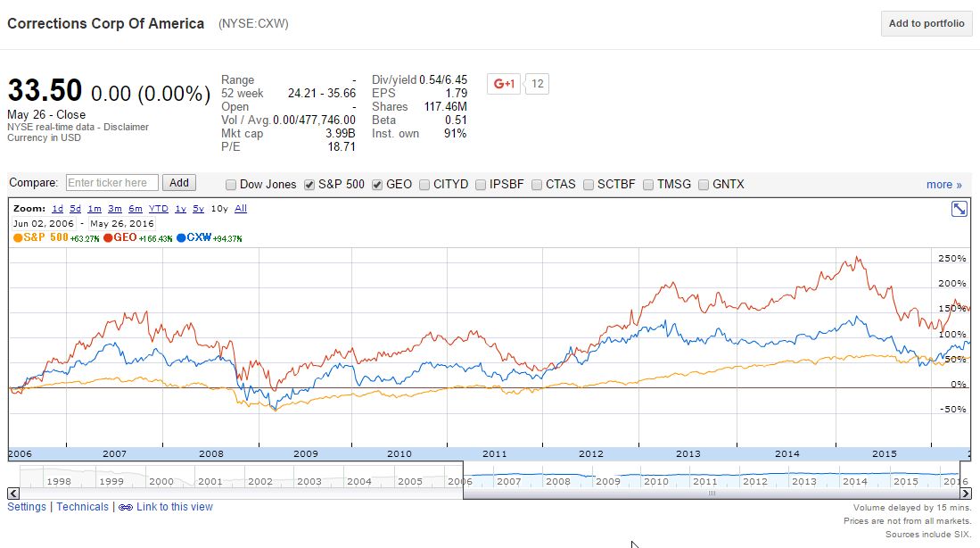Check the IPSBF comparison checkbox
Image resolution: width=980 pixels, height=548 pixels.
481,185
